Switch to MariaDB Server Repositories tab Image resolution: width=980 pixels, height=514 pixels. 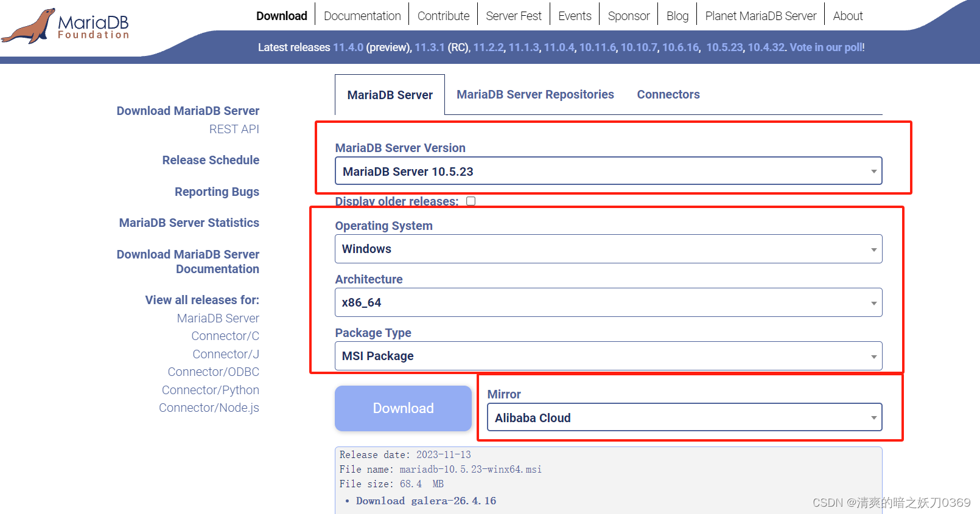[x=535, y=94]
